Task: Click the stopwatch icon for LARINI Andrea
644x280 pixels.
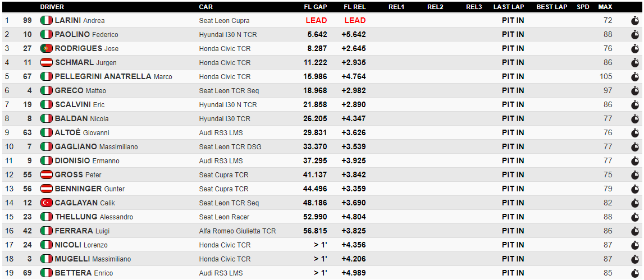Action: (635, 21)
